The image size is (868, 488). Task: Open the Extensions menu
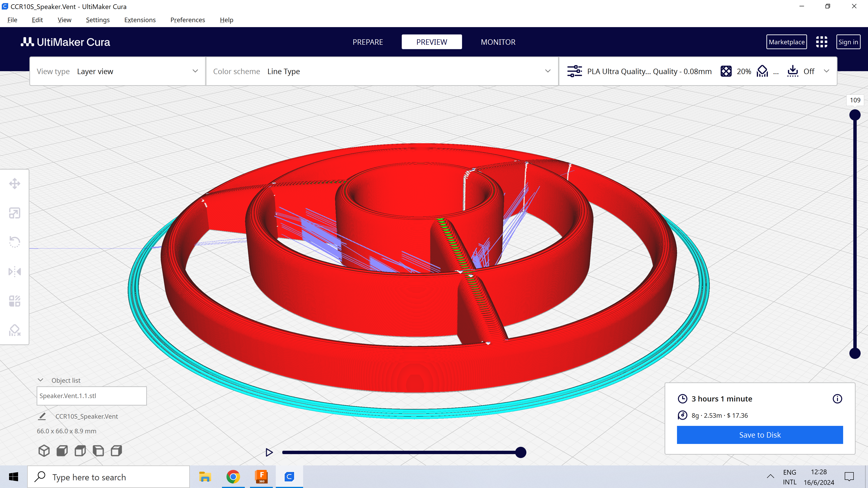point(140,20)
